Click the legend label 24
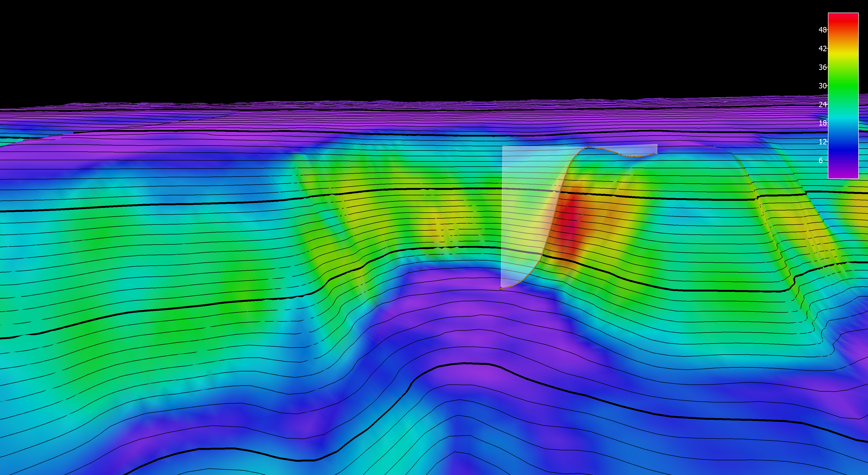The image size is (868, 475). (822, 105)
